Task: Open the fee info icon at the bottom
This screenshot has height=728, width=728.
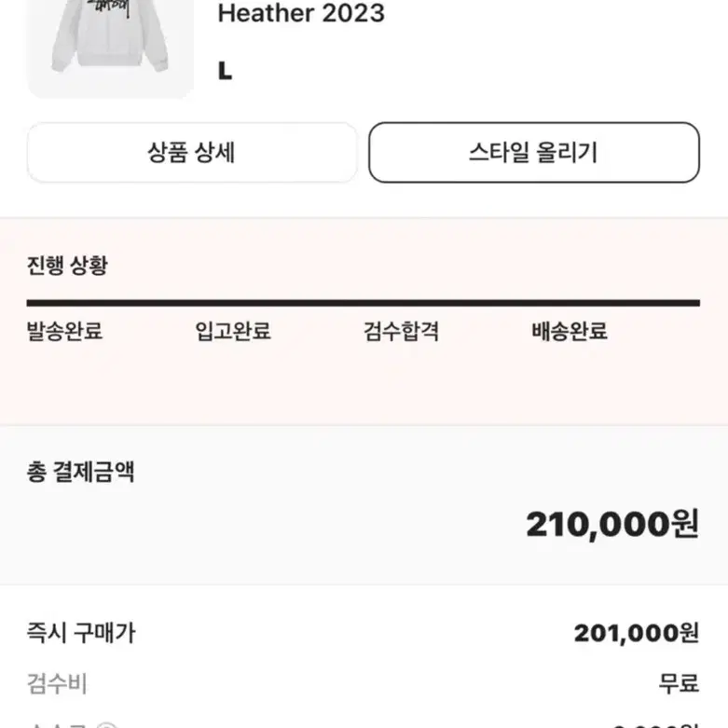Action: pos(107,725)
